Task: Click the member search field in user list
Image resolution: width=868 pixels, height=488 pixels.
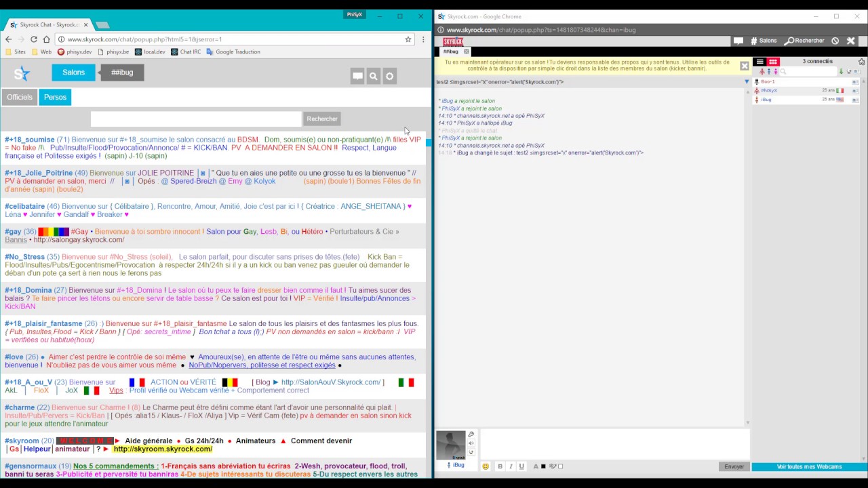Action: (x=808, y=71)
